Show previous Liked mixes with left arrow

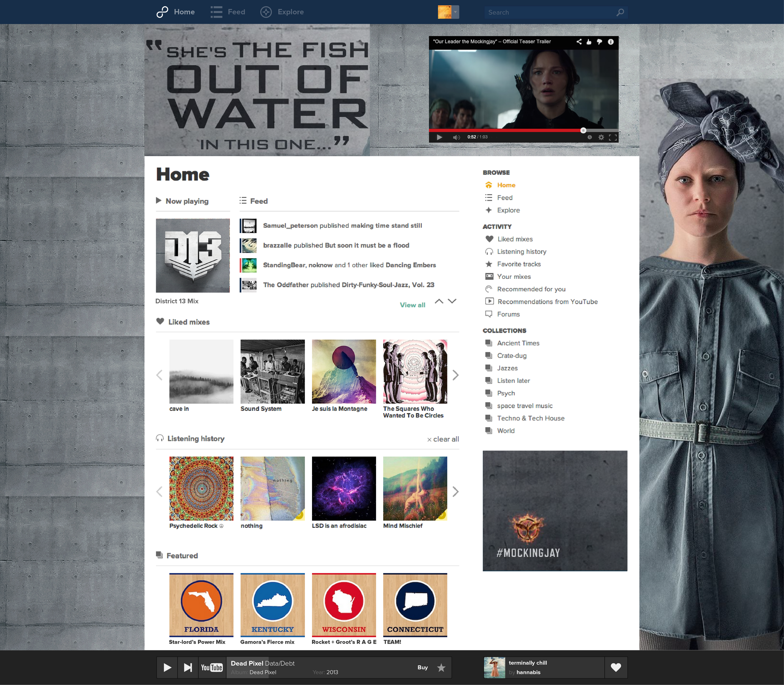159,375
